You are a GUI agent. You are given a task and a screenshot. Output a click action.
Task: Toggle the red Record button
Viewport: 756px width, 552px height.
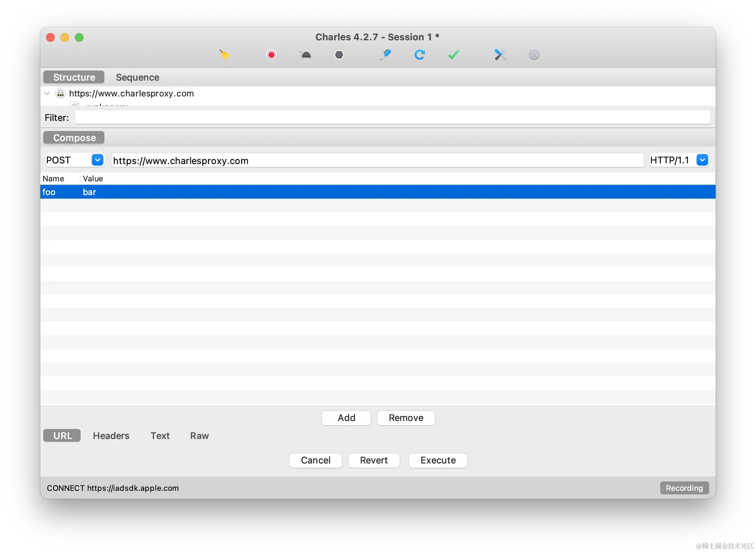(x=271, y=55)
